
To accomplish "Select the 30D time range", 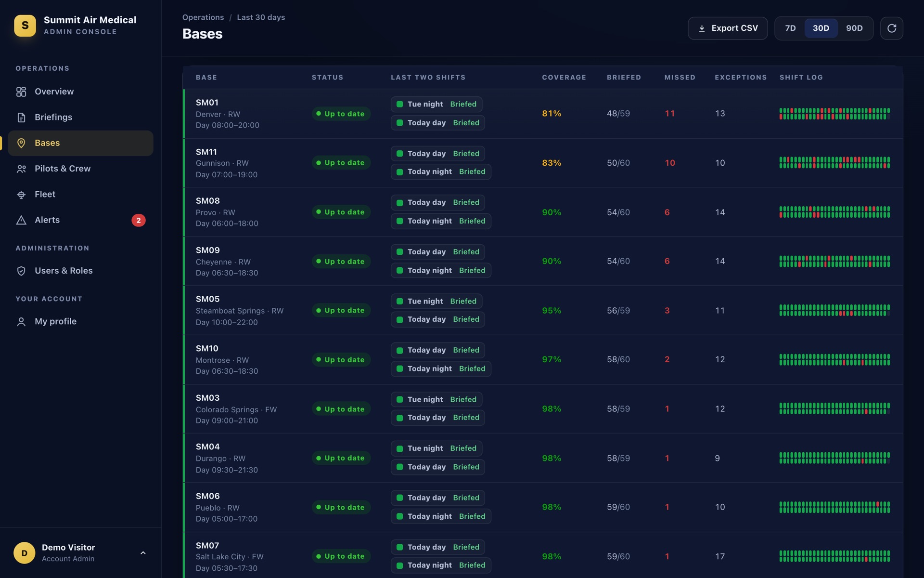I will tap(821, 28).
